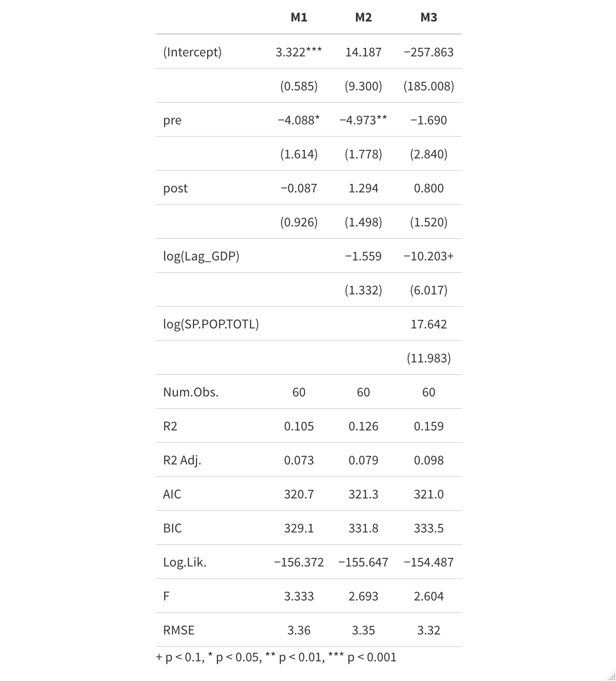Click the p-value significance footnote
The image size is (616, 681).
pyautogui.click(x=276, y=657)
